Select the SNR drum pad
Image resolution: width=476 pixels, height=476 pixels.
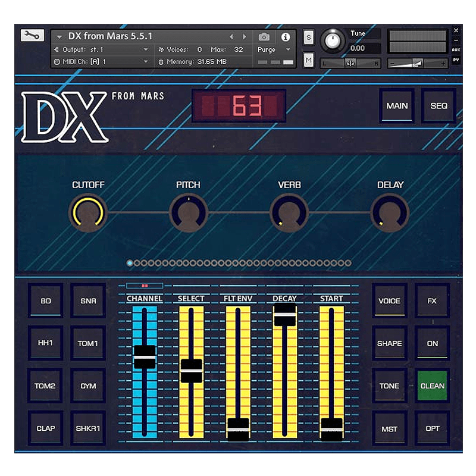point(88,300)
